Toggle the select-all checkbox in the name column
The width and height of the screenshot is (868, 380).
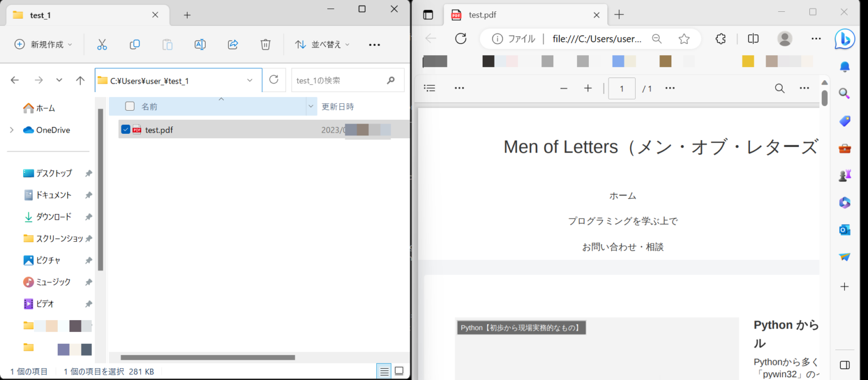click(x=129, y=106)
